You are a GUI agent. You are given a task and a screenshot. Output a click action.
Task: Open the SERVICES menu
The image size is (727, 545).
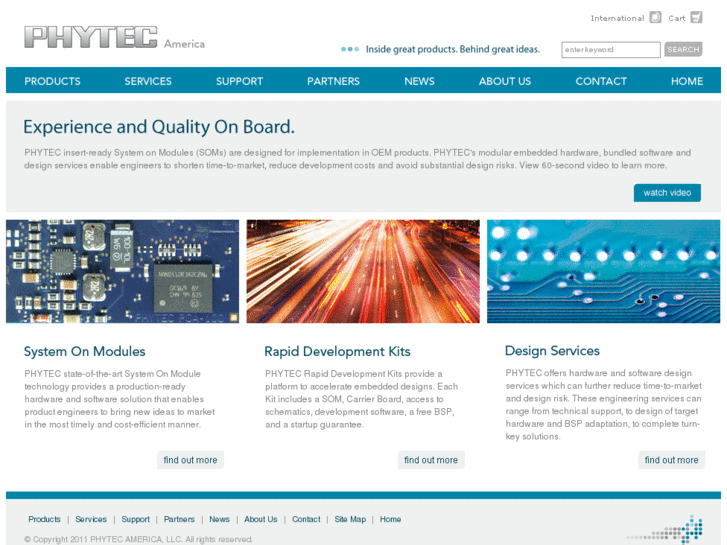tap(148, 81)
